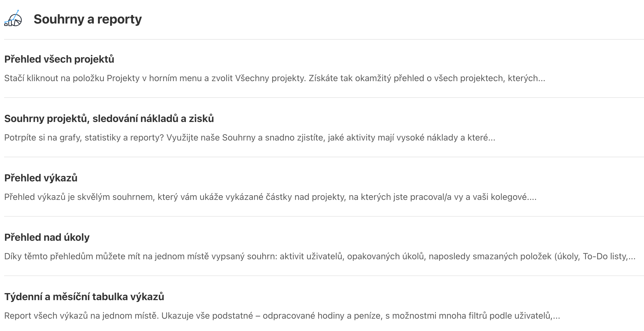Click the word Souhrny in second excerpt
This screenshot has width=644, height=331.
239,138
